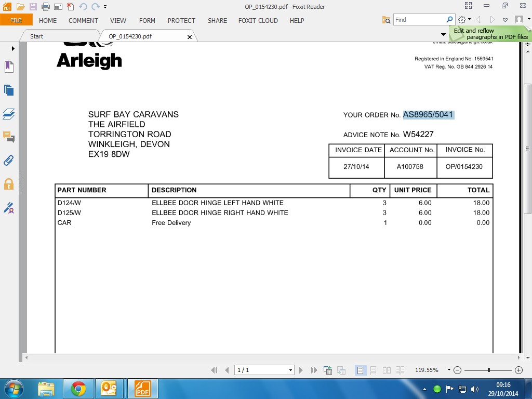Screen dimensions: 532x399
Task: Click the previous view icon in status bar
Action: [328, 370]
